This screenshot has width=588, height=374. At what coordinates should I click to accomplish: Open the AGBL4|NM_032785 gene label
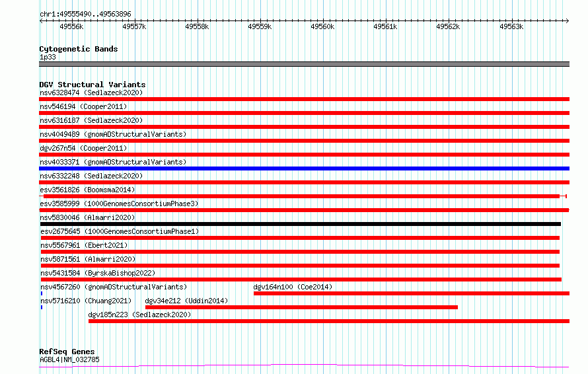click(69, 359)
